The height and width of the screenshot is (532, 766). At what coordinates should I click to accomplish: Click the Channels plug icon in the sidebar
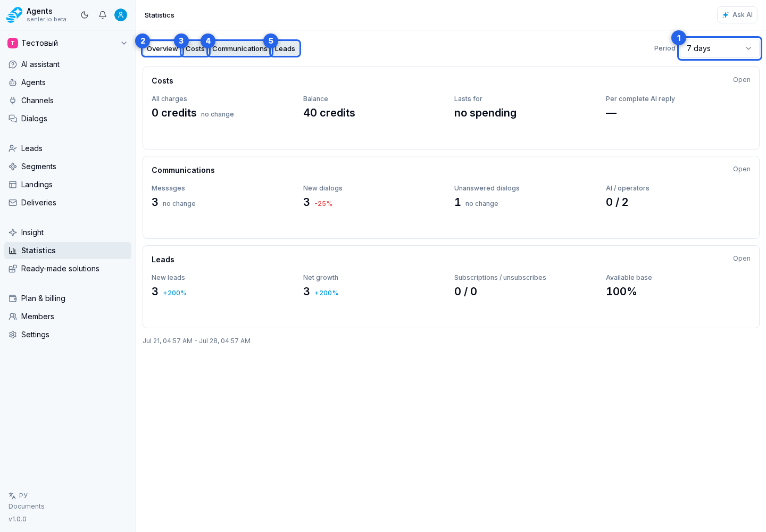pos(13,101)
